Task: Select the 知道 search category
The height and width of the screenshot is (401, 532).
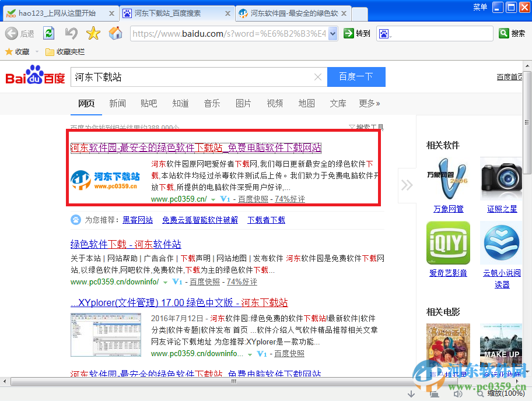Action: coord(180,103)
